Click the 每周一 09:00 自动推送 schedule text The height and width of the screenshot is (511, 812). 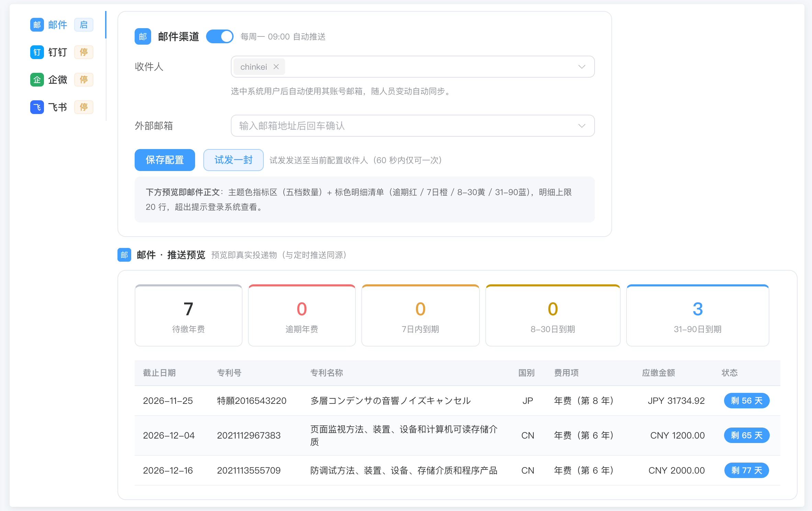click(283, 37)
